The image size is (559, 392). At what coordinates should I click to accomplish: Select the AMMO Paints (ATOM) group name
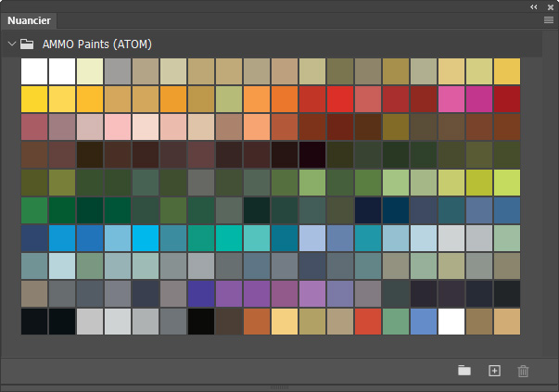pyautogui.click(x=97, y=44)
